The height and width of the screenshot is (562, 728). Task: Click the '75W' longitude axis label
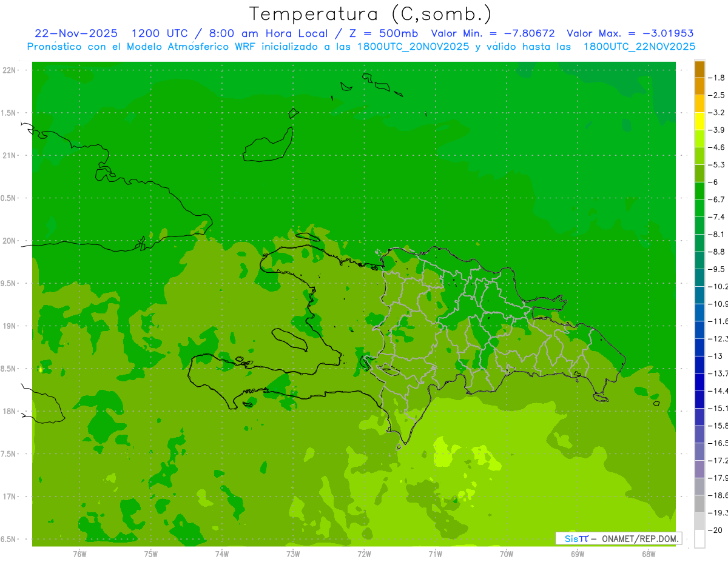(151, 554)
